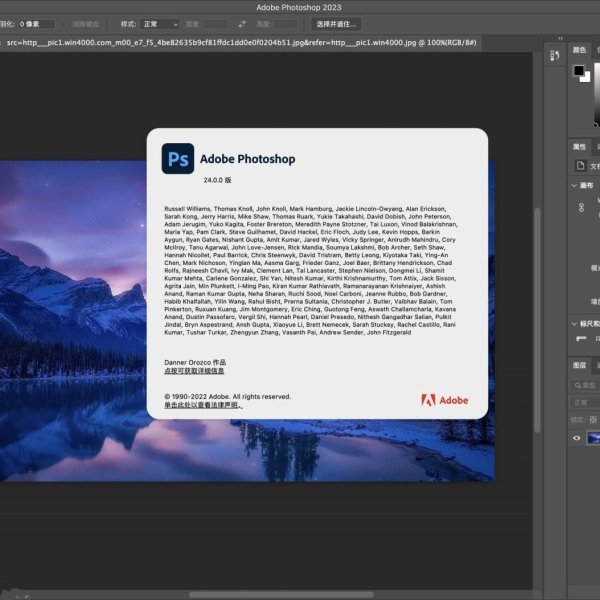600x600 pixels.
Task: Open the History panel icon in the collapsed dock
Action: (x=555, y=56)
